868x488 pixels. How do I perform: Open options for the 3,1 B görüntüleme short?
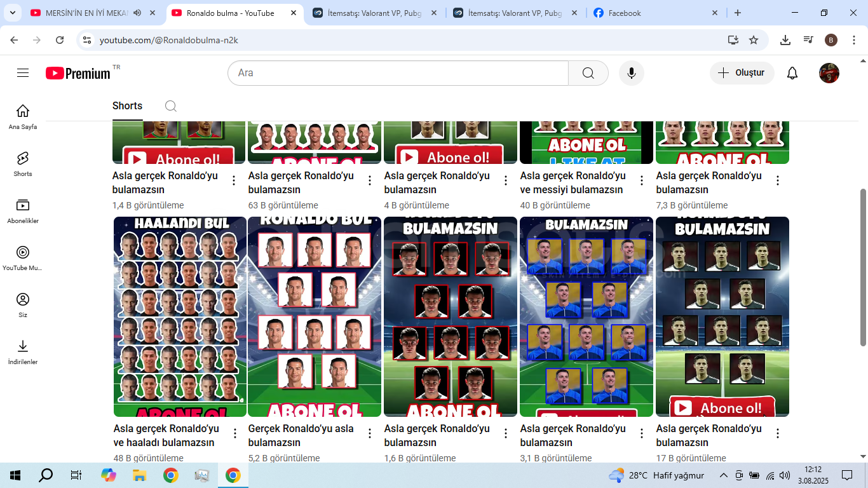point(642,433)
